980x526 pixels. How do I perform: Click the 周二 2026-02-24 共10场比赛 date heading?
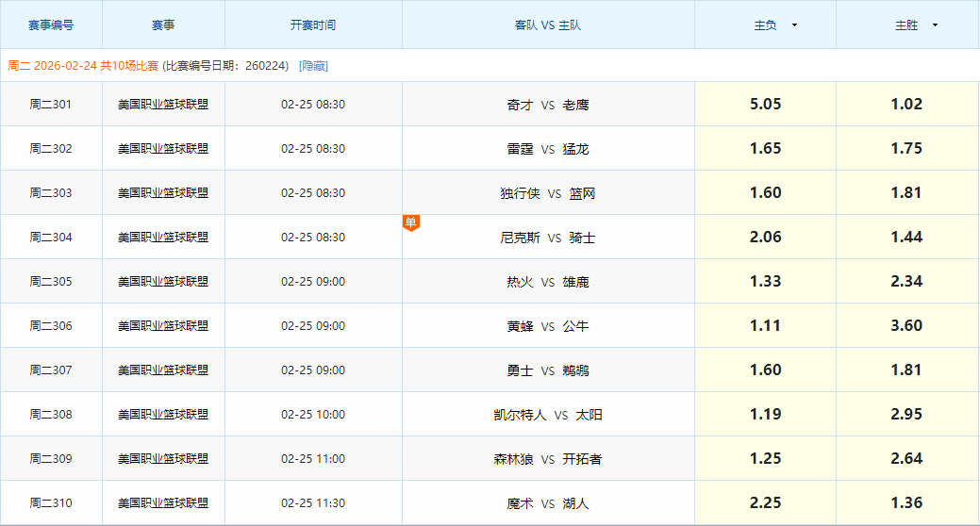click(x=83, y=66)
